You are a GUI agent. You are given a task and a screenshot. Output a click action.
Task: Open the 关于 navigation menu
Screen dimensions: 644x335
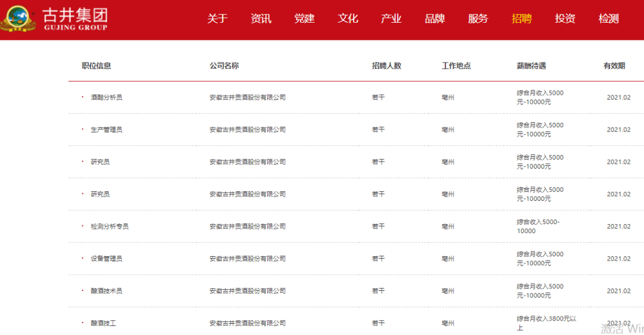coord(218,18)
